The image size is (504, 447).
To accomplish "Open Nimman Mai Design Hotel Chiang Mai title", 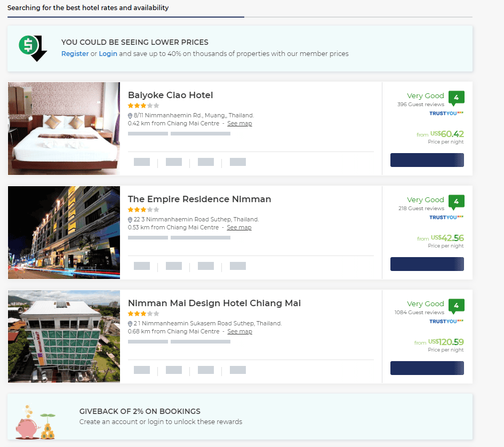I will [x=214, y=304].
